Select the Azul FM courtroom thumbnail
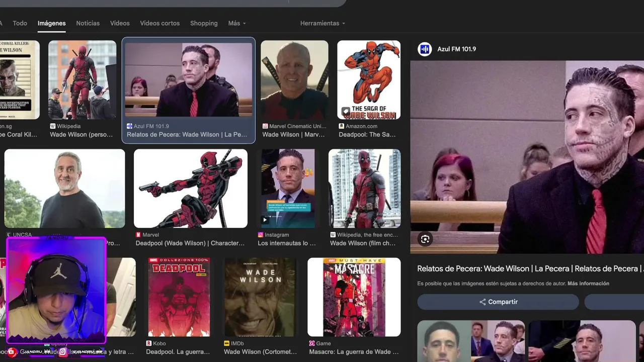Screen dimensions: 644x362 pyautogui.click(x=189, y=80)
